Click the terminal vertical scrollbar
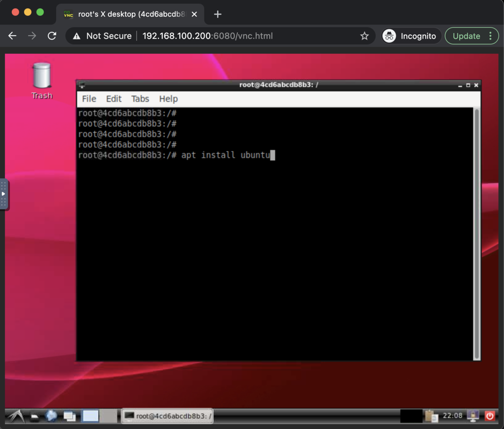This screenshot has height=429, width=504. pos(476,234)
